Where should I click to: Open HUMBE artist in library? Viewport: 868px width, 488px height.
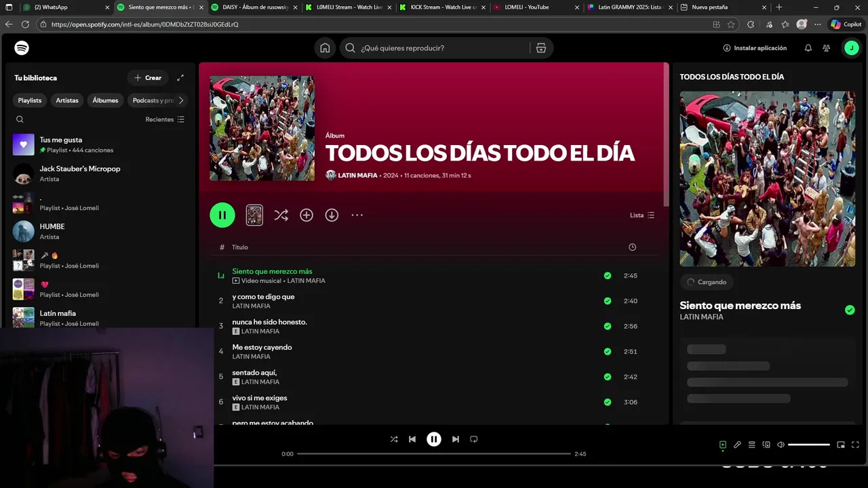[100, 231]
